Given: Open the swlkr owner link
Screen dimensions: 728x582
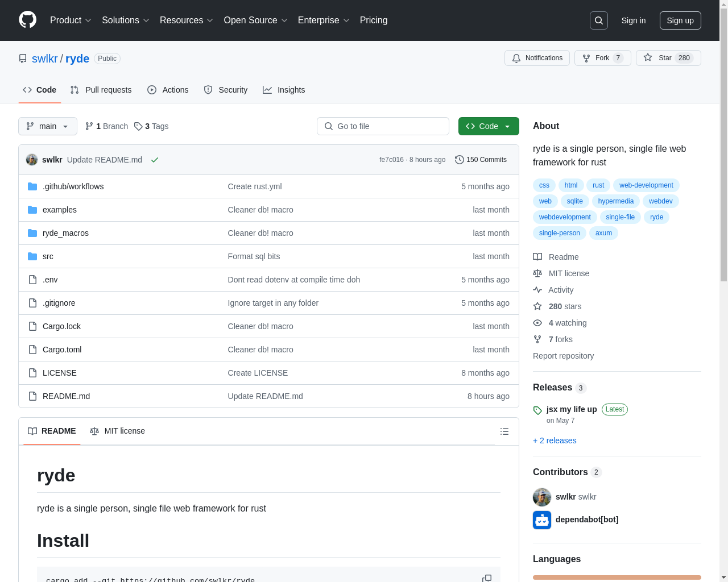Looking at the screenshot, I should click(45, 59).
